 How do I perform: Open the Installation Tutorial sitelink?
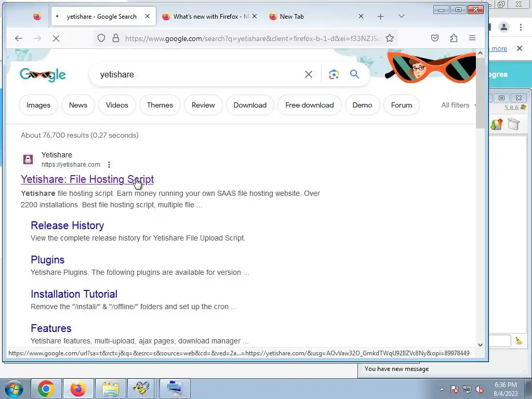(x=74, y=294)
